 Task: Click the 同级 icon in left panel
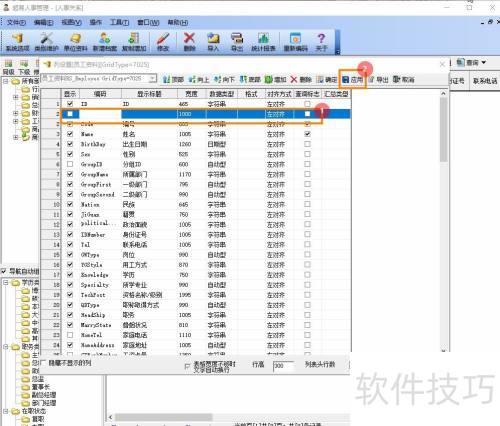pyautogui.click(x=8, y=67)
